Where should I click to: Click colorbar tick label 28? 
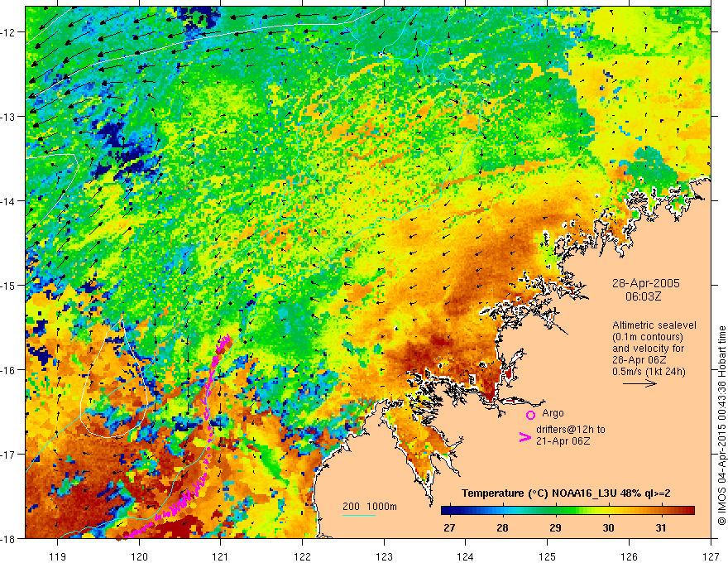502,527
